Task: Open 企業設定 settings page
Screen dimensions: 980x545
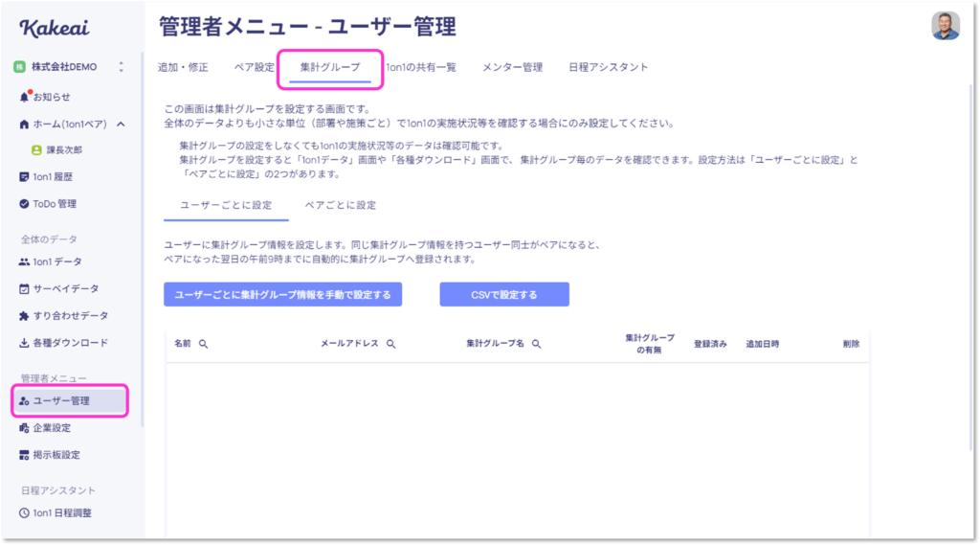Action: 52,428
